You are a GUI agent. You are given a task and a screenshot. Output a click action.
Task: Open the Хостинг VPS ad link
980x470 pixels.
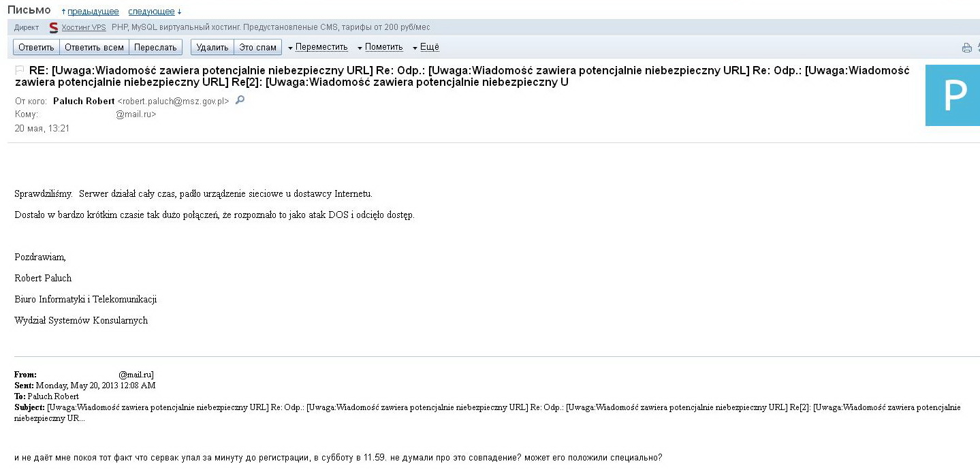click(84, 28)
